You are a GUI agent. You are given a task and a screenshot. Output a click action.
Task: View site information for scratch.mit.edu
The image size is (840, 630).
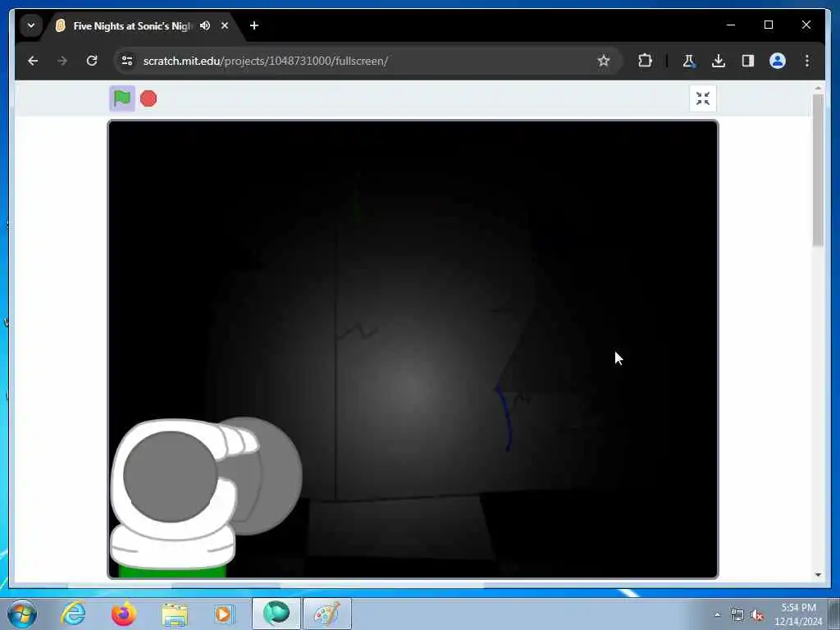pyautogui.click(x=127, y=61)
